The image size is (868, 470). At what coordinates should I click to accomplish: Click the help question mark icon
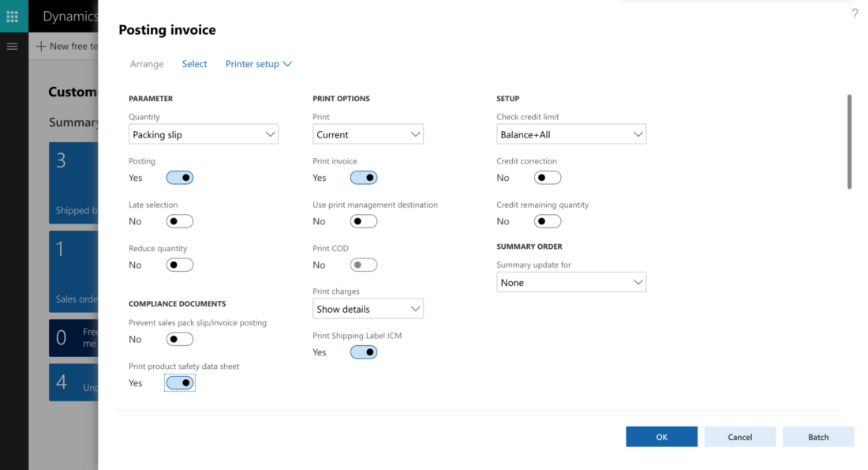pos(855,13)
